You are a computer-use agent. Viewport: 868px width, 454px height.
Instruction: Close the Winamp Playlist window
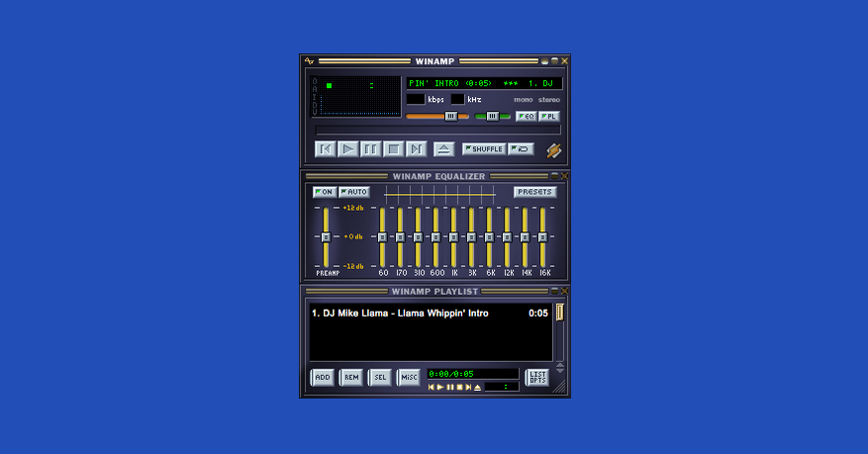click(x=564, y=291)
